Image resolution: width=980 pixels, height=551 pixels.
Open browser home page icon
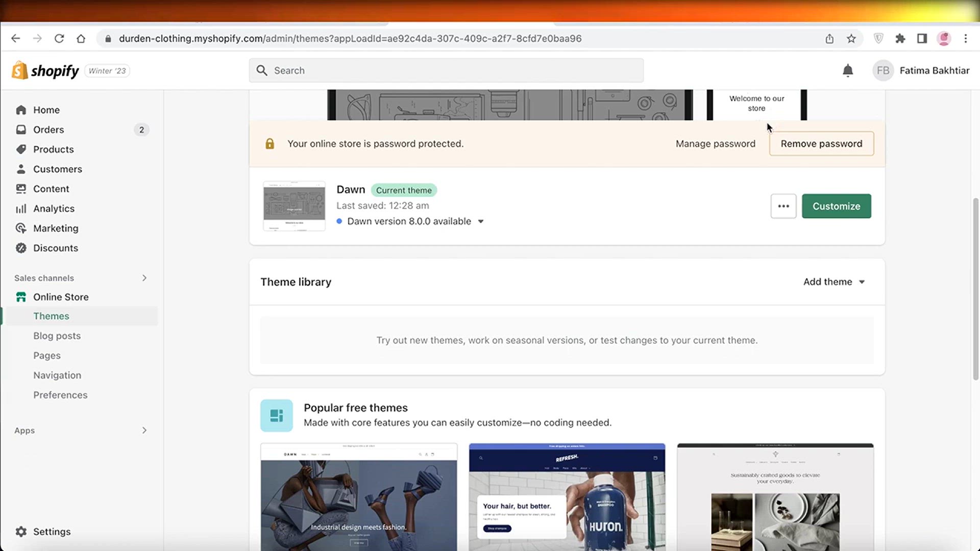[x=81, y=38]
